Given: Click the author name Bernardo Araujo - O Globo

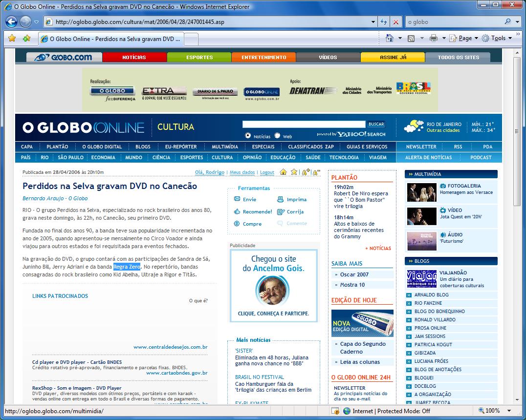Looking at the screenshot, I should (x=55, y=198).
